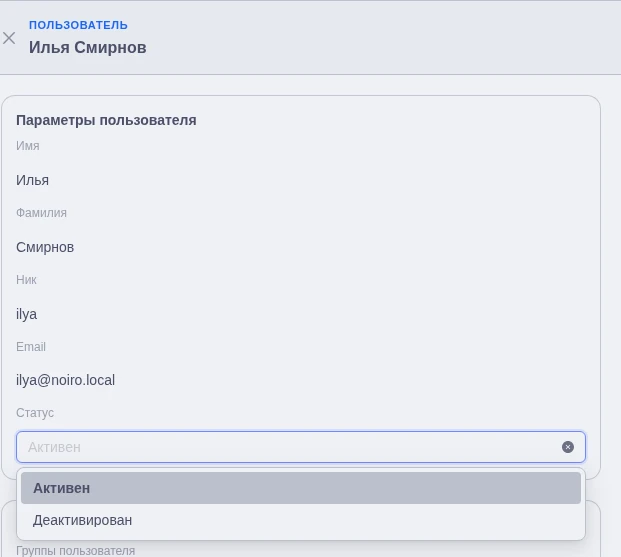
Task: Click the Группы пользователя label
Action: [x=76, y=551]
